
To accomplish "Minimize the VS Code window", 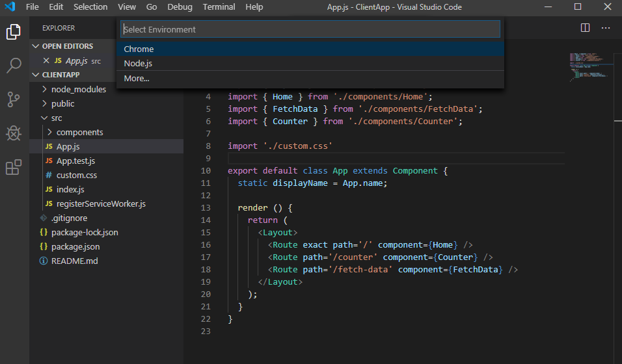I will 548,6.
